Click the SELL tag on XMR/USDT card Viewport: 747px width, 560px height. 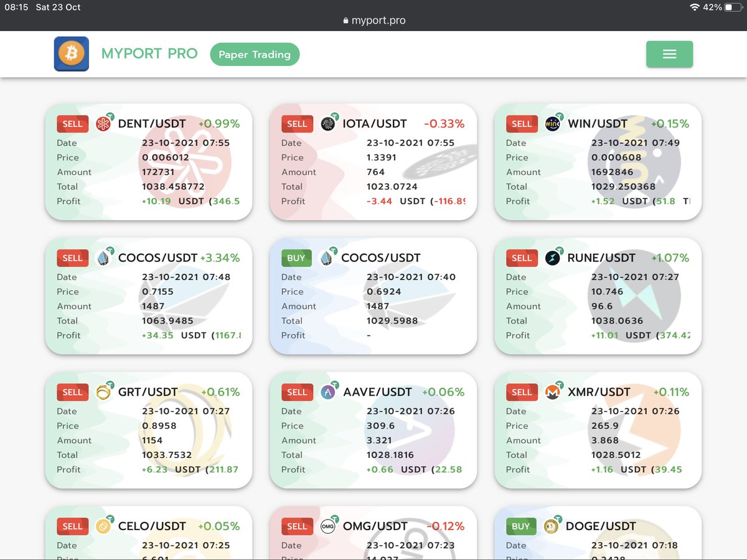pos(522,392)
